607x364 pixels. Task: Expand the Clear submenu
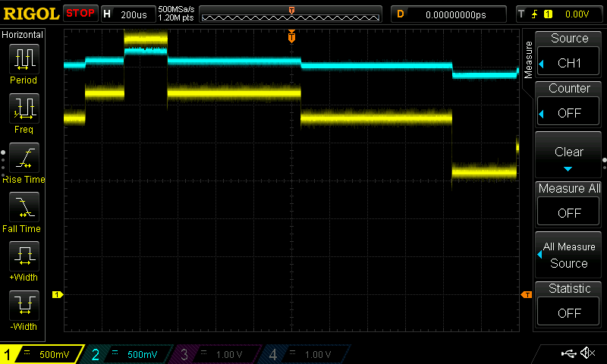(x=569, y=155)
